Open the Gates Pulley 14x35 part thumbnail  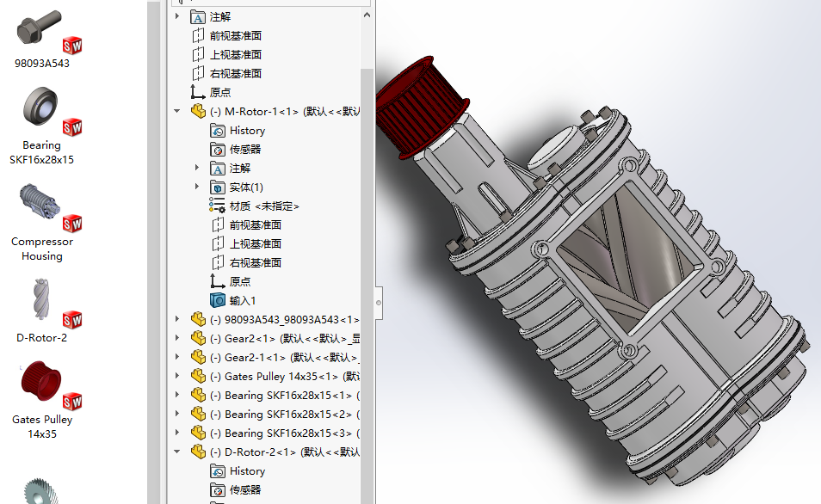pyautogui.click(x=40, y=380)
